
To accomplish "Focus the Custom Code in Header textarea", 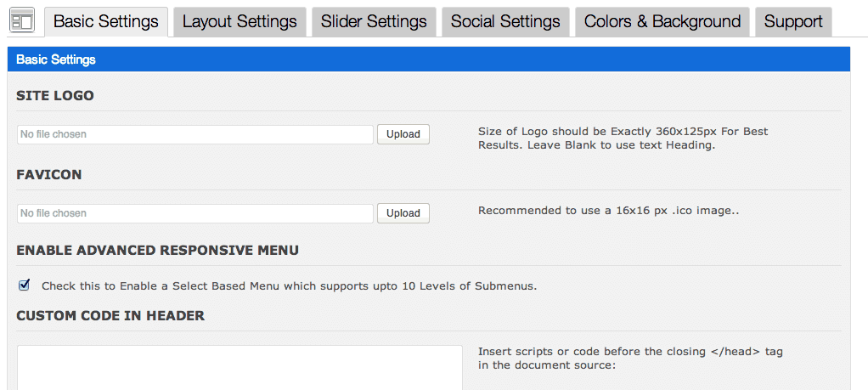I will (240, 368).
